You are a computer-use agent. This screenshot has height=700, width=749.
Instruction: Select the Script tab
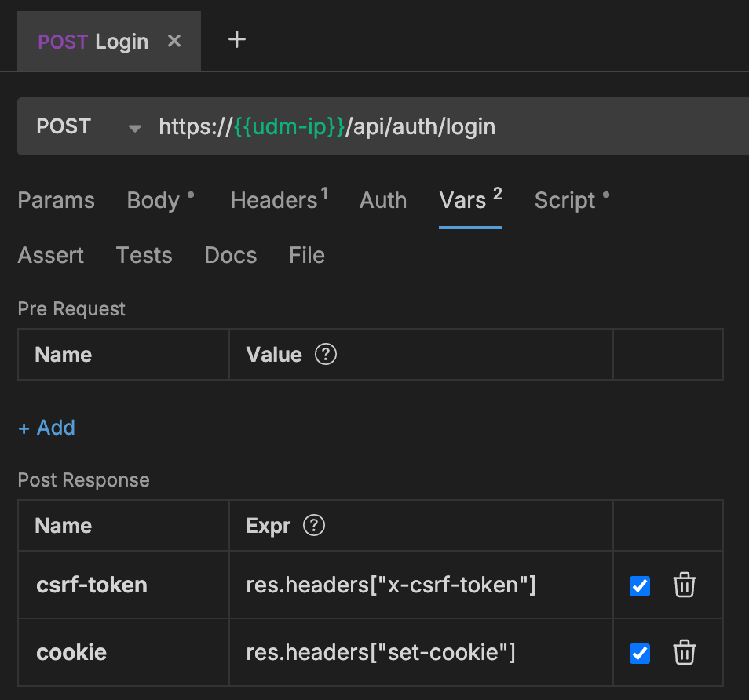point(565,201)
